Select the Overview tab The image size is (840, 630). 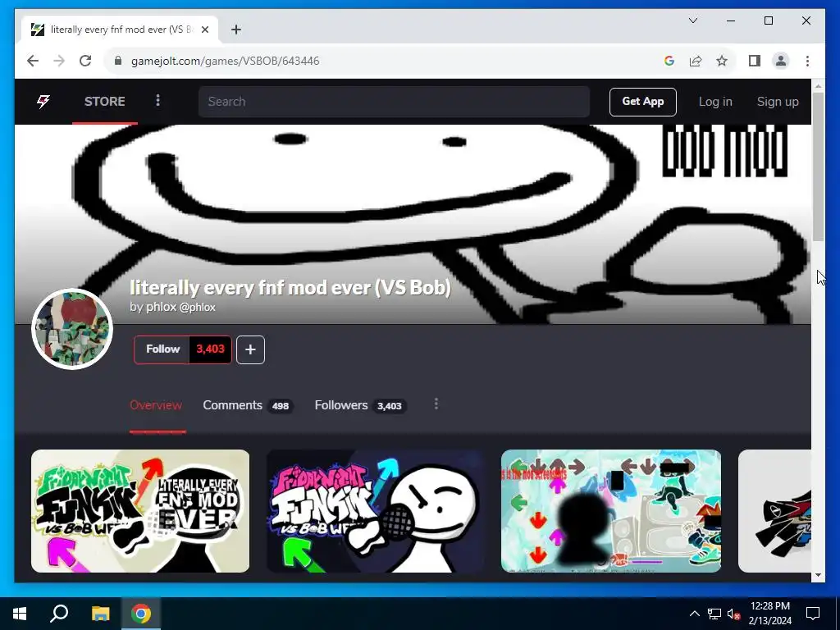point(156,405)
